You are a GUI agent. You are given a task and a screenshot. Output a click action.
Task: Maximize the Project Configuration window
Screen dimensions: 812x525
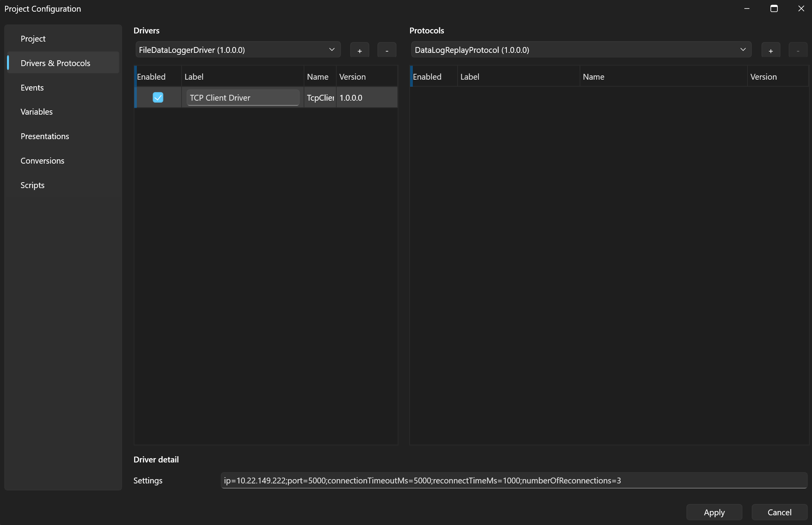774,9
